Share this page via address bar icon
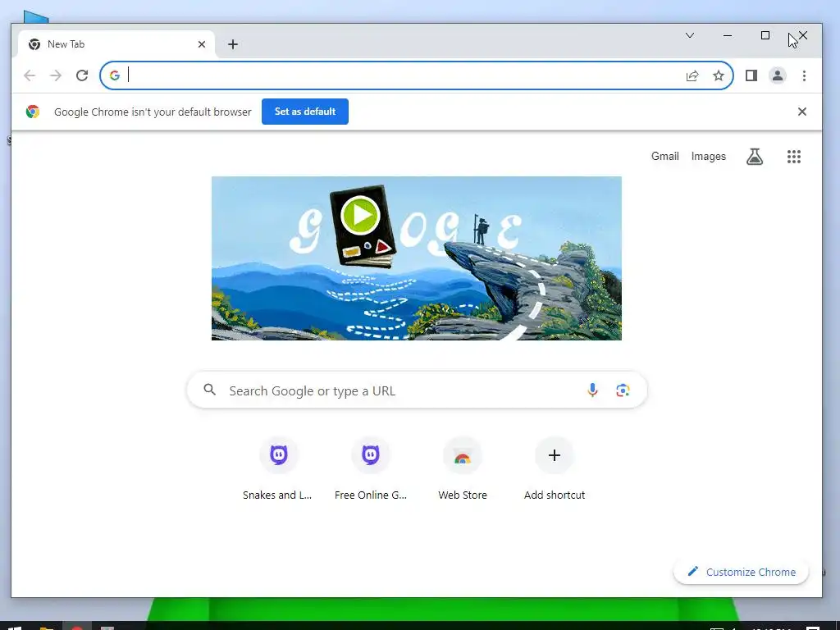 (x=692, y=75)
